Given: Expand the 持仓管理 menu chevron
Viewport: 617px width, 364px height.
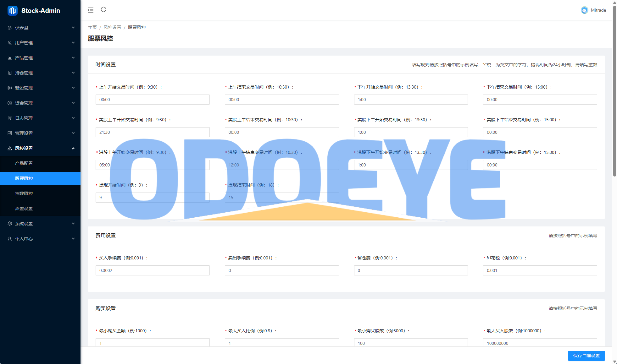Looking at the screenshot, I should coord(73,73).
